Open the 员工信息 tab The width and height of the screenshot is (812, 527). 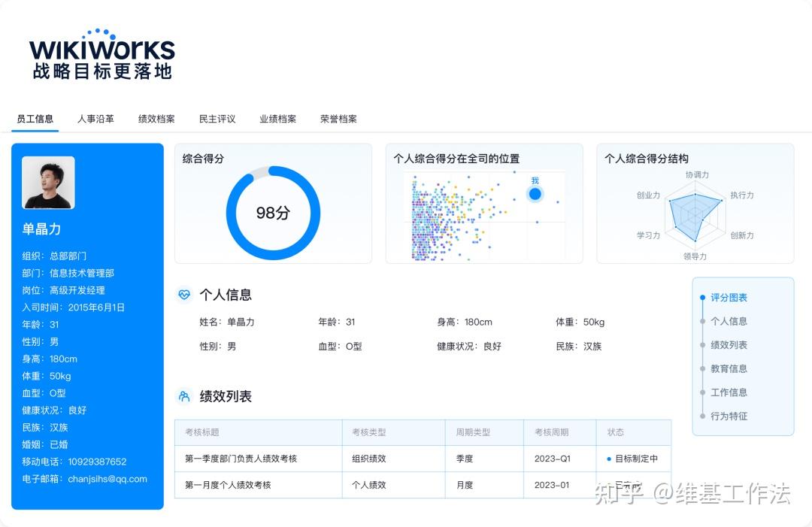click(x=35, y=119)
